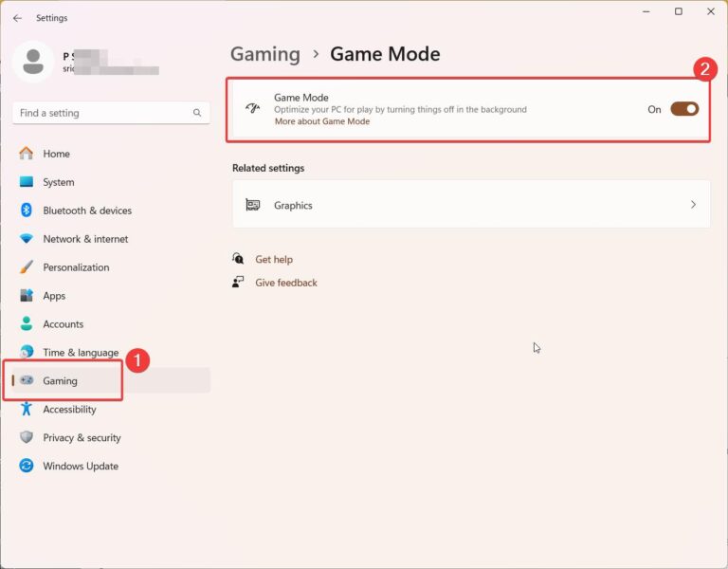This screenshot has height=569, width=728.
Task: Open Personalization settings
Action: pyautogui.click(x=111, y=267)
